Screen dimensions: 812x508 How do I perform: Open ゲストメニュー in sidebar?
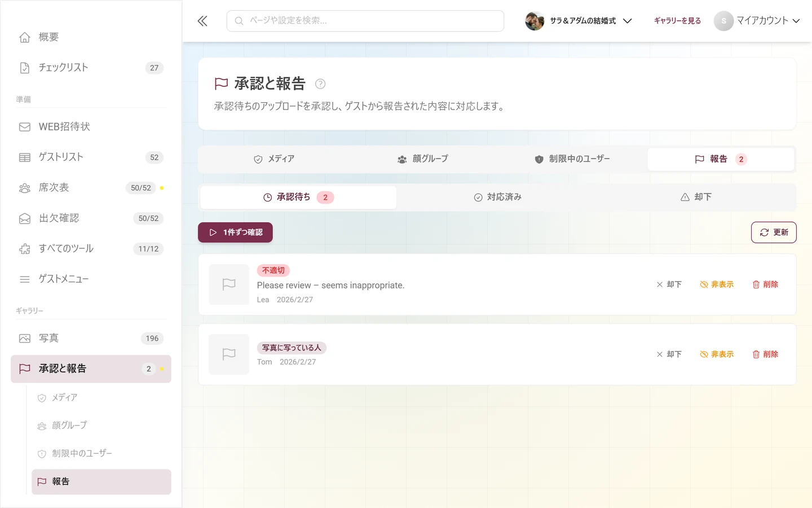click(x=91, y=279)
